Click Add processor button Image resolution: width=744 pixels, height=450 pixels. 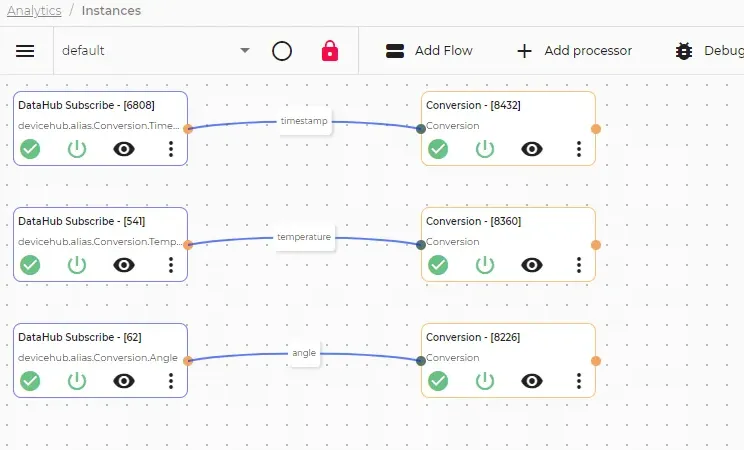click(x=574, y=51)
